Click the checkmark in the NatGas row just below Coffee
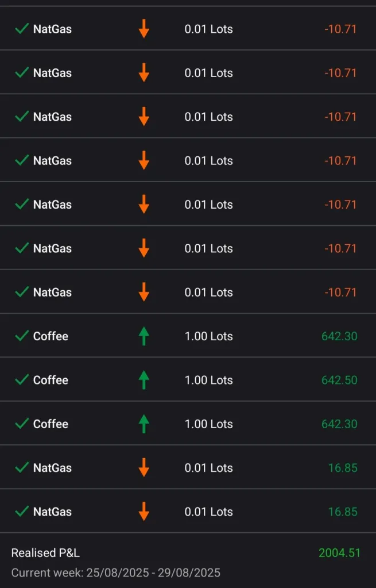 click(x=22, y=468)
